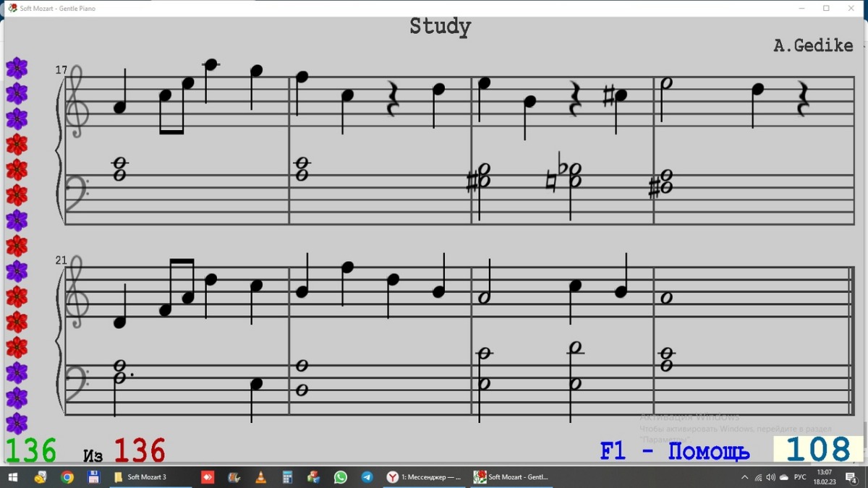Open WhatsApp from the taskbar

(341, 477)
